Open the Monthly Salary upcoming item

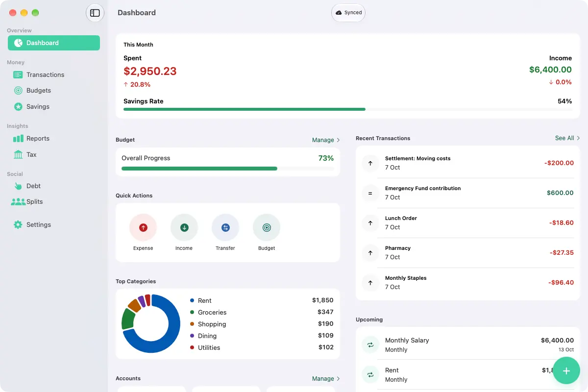467,345
